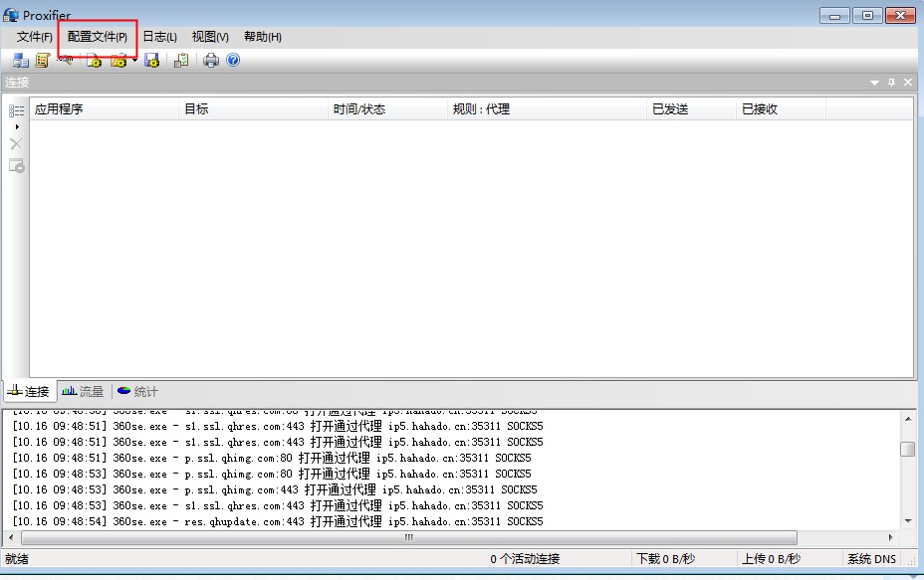Open the 配置文件(P) menu
This screenshot has height=580, width=924.
98,37
